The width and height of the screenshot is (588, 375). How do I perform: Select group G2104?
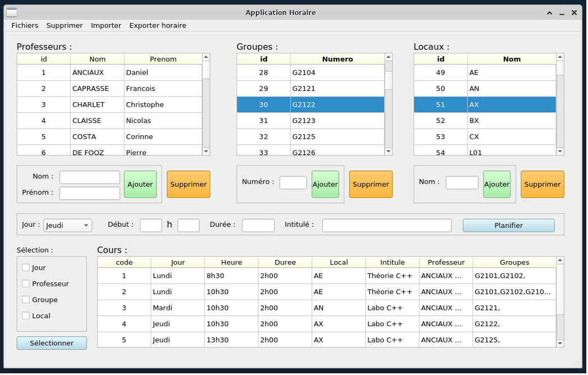(311, 73)
